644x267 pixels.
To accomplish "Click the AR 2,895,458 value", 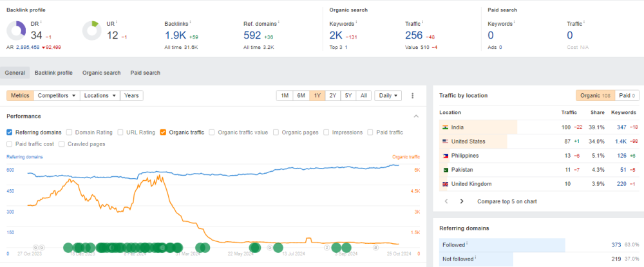I will (x=28, y=48).
